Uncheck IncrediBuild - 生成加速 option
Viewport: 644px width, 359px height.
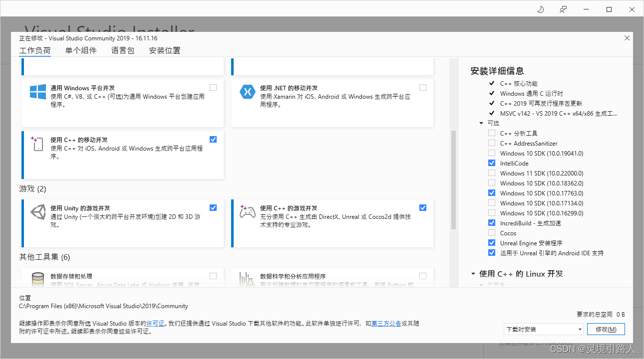tap(492, 223)
